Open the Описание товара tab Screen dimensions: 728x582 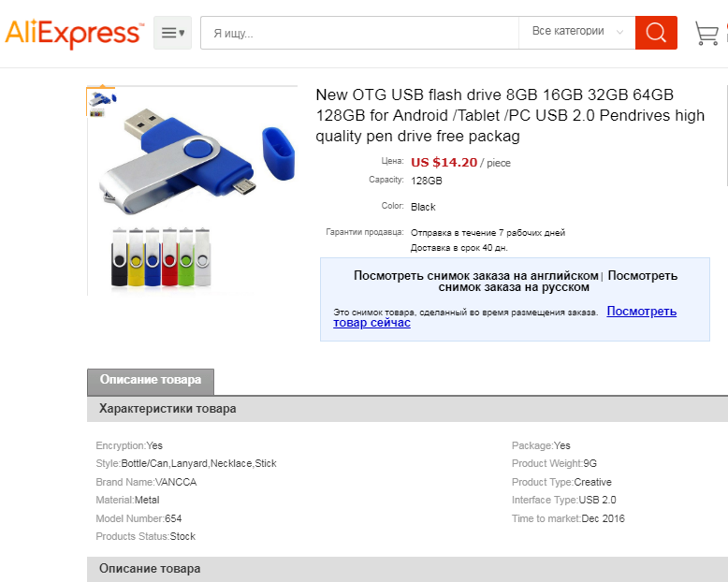click(x=151, y=381)
